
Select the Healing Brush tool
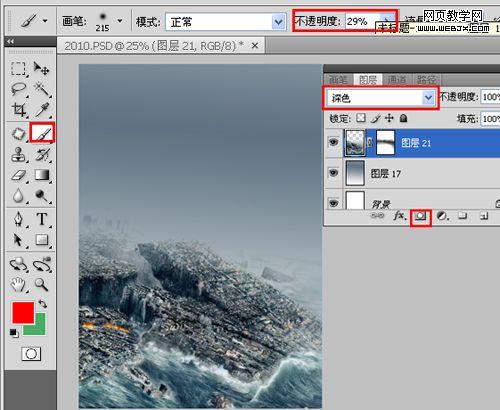18,134
